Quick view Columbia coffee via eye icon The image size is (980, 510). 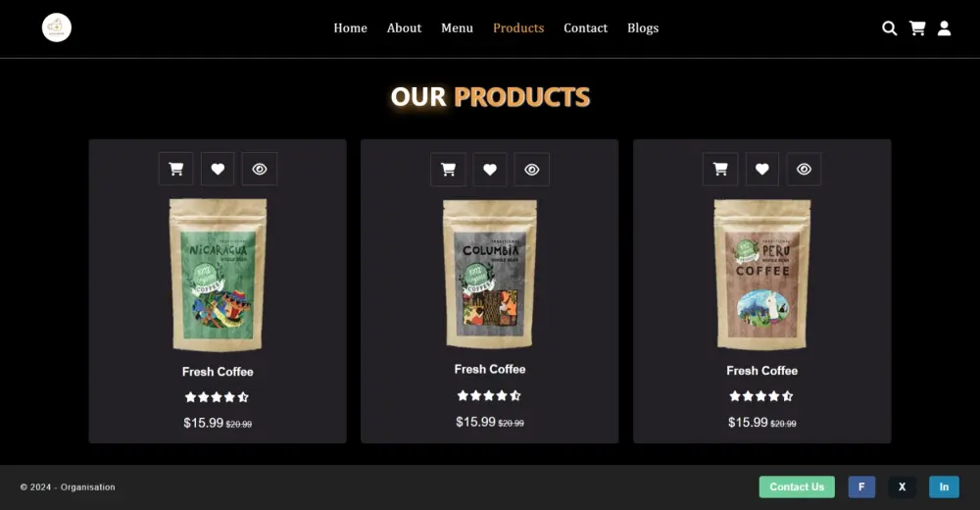click(532, 170)
